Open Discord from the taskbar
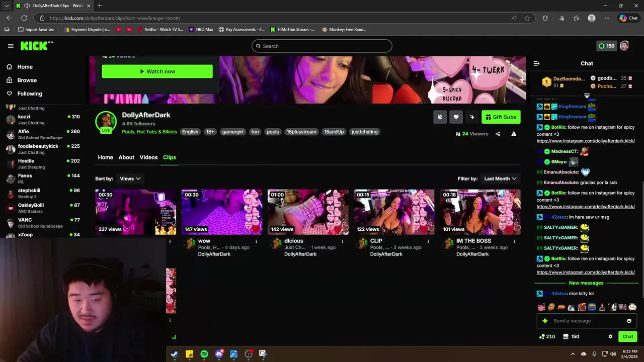 click(x=219, y=354)
